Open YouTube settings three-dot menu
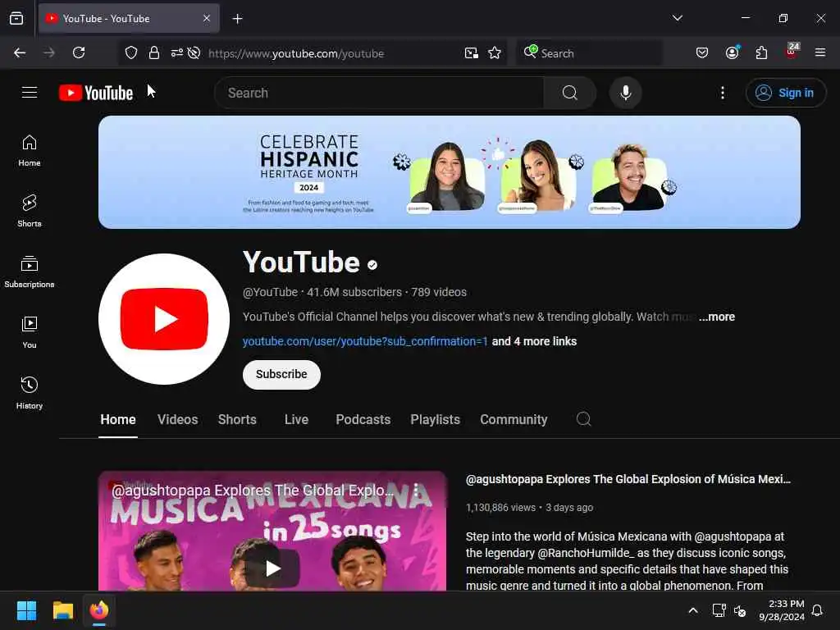 point(722,93)
